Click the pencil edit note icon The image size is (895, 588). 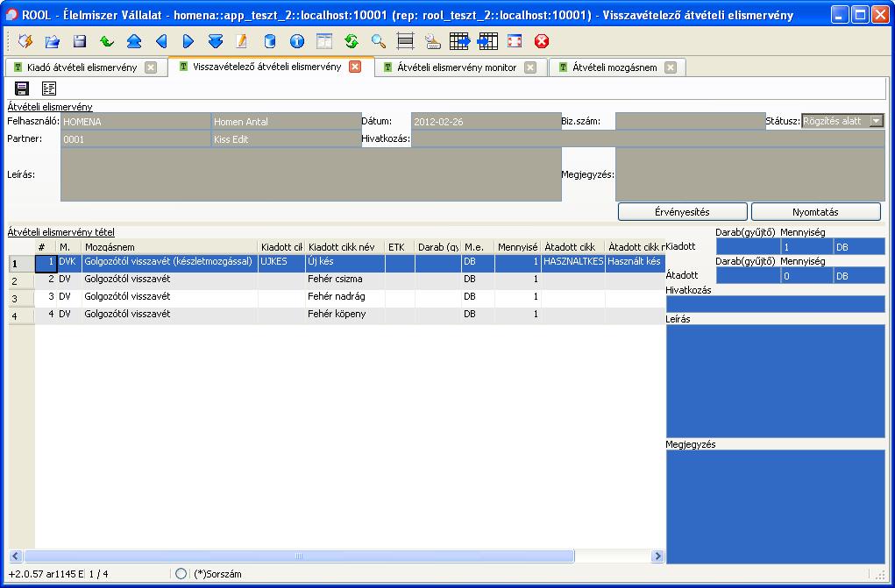point(242,41)
